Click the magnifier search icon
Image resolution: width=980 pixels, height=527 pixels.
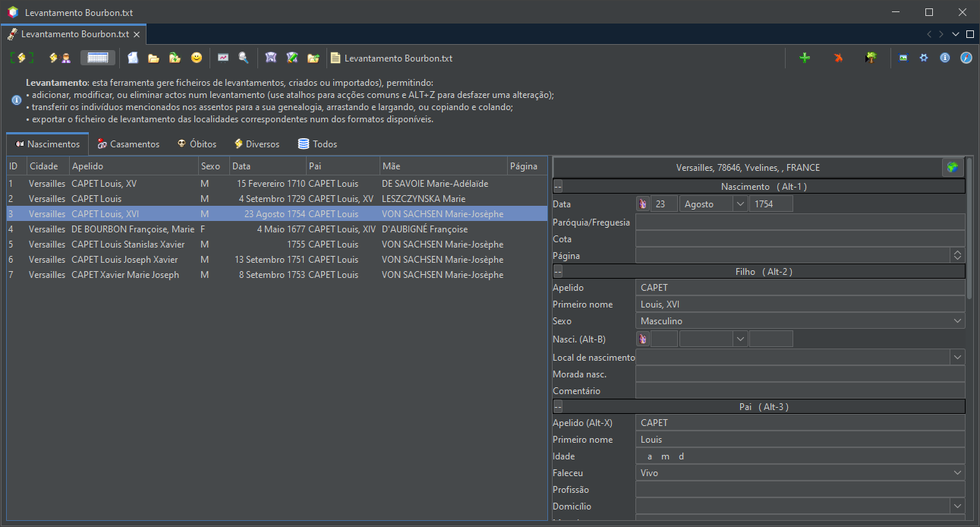point(244,58)
